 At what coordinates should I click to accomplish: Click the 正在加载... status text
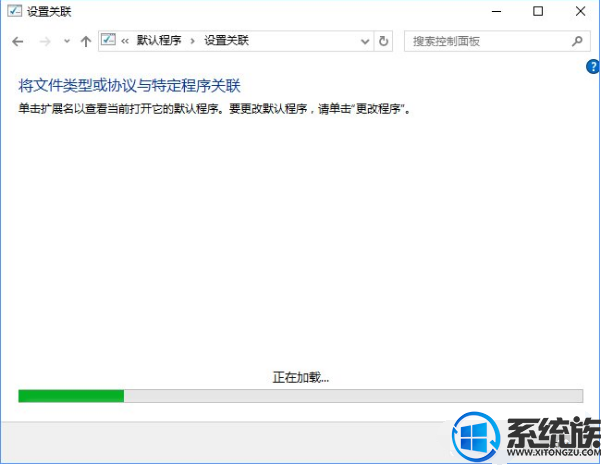coord(300,378)
